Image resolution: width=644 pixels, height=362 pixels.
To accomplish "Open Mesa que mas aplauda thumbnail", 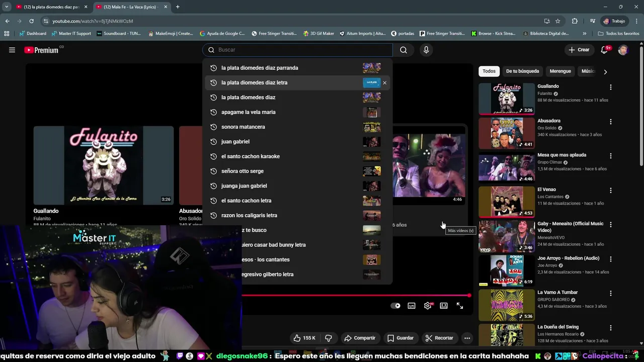I will (507, 167).
